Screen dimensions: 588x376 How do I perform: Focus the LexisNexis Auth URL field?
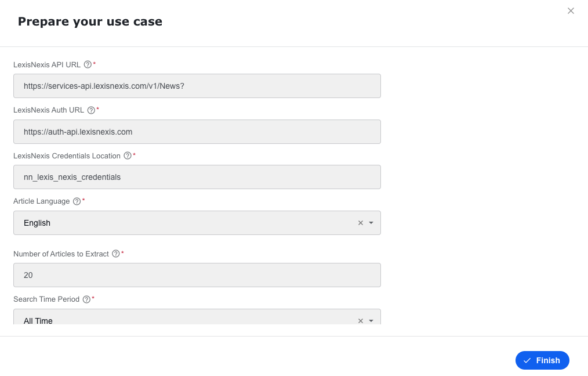pyautogui.click(x=197, y=132)
